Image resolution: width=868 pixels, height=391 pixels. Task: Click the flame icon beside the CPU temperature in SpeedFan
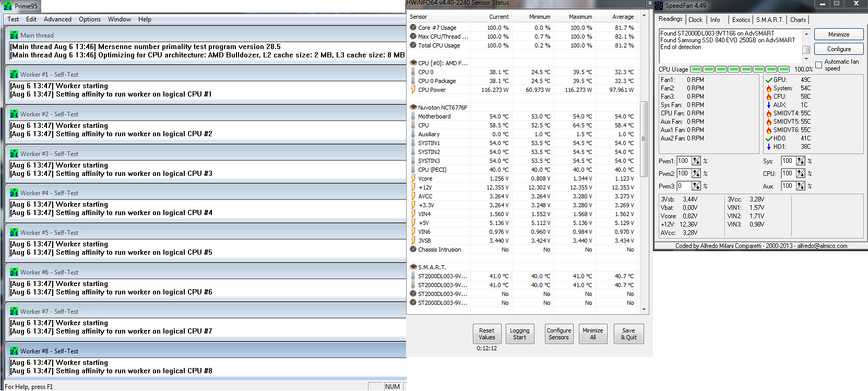[769, 97]
